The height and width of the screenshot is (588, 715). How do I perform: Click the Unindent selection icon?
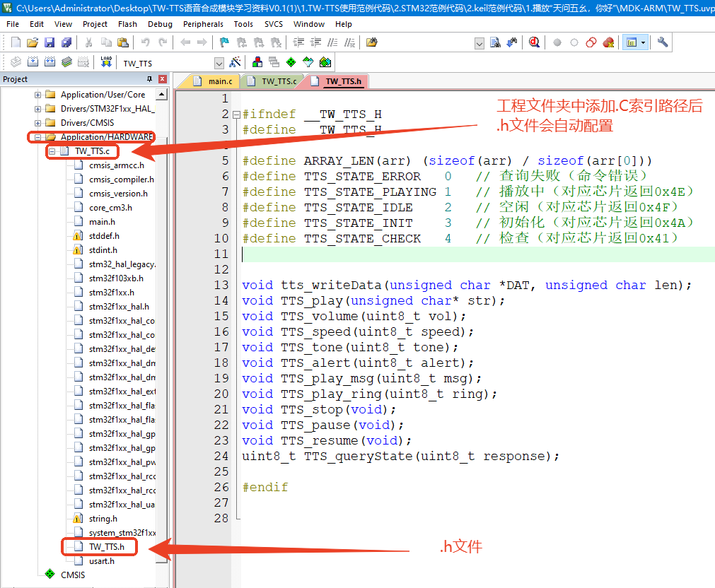click(315, 42)
